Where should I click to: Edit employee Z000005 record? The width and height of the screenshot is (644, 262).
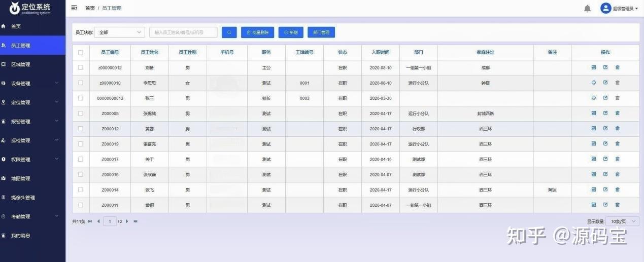[x=605, y=114]
